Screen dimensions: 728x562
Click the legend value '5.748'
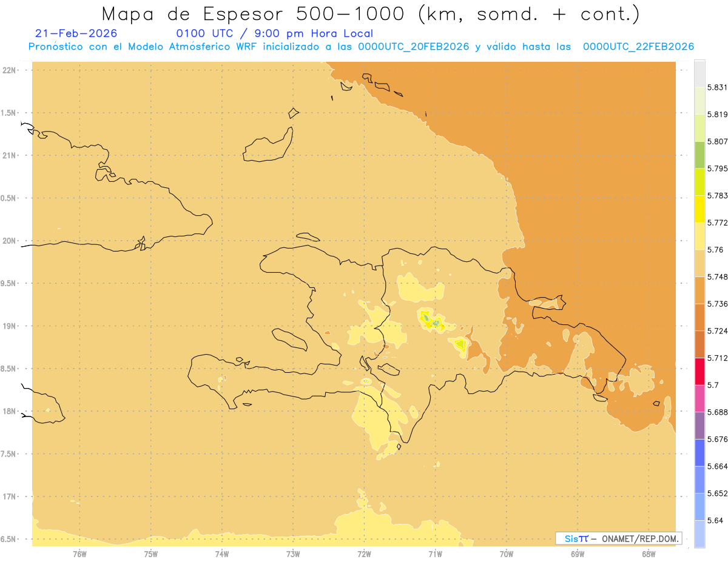click(x=717, y=276)
